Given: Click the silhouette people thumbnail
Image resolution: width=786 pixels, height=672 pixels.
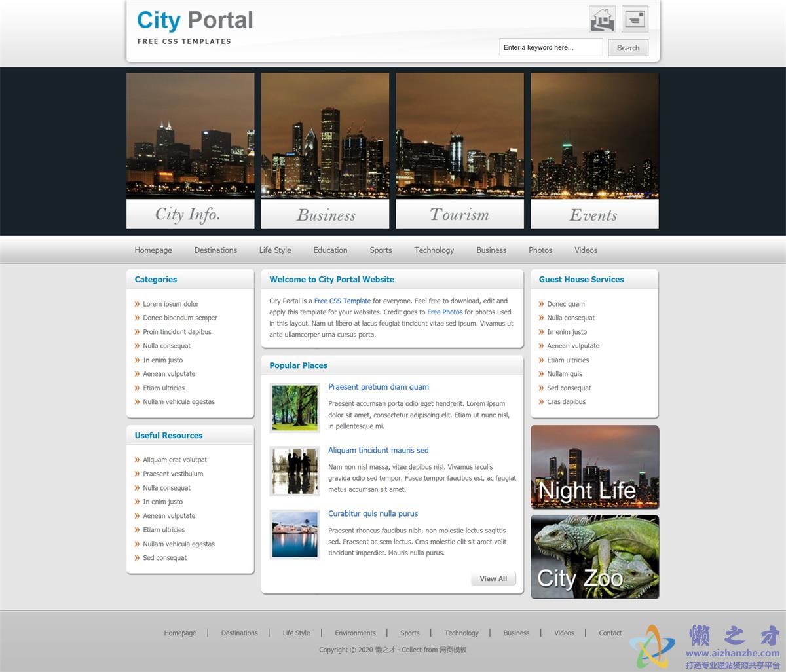Looking at the screenshot, I should pyautogui.click(x=295, y=472).
